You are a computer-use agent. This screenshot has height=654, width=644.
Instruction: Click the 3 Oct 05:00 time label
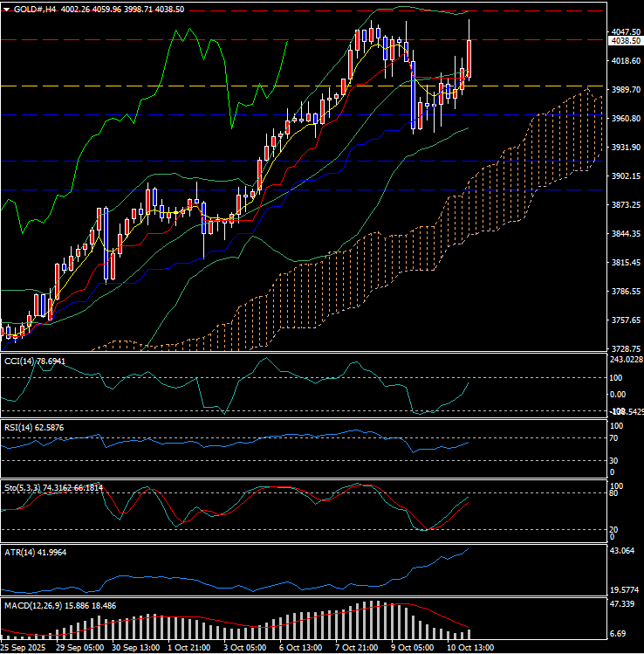pyautogui.click(x=243, y=648)
